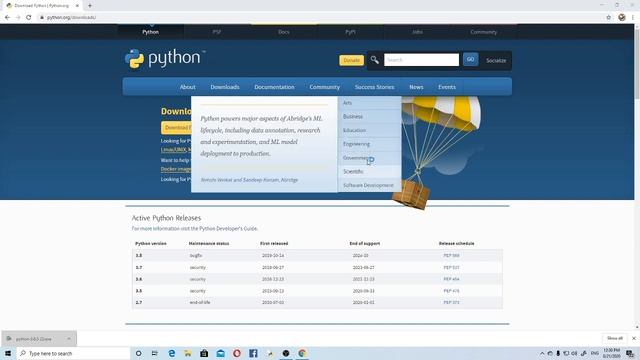Choose Arts in Success Stories submenu
Image resolution: width=640 pixels, height=360 pixels.
tap(369, 103)
